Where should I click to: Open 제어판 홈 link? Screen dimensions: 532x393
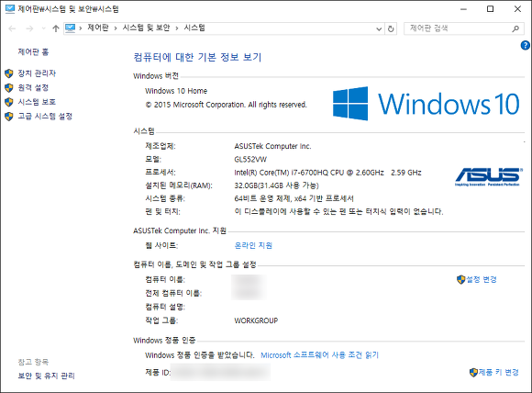click(x=33, y=52)
